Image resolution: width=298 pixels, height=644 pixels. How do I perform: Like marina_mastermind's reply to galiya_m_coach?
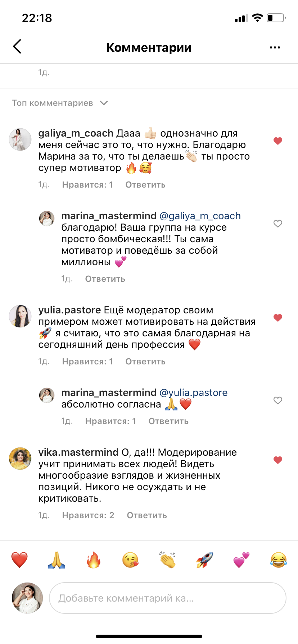(278, 224)
